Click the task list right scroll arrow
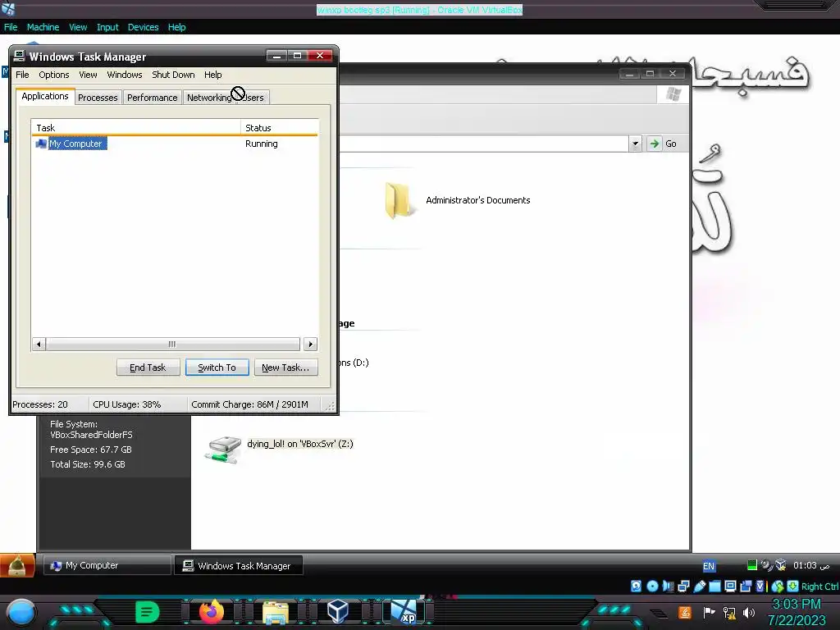This screenshot has width=840, height=630. tap(310, 344)
